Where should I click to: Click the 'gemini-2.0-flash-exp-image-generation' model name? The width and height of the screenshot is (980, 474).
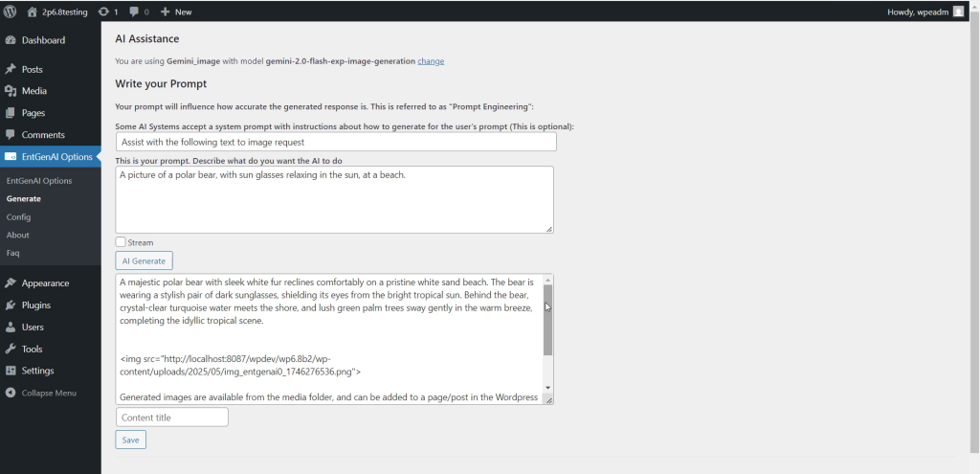click(x=341, y=61)
